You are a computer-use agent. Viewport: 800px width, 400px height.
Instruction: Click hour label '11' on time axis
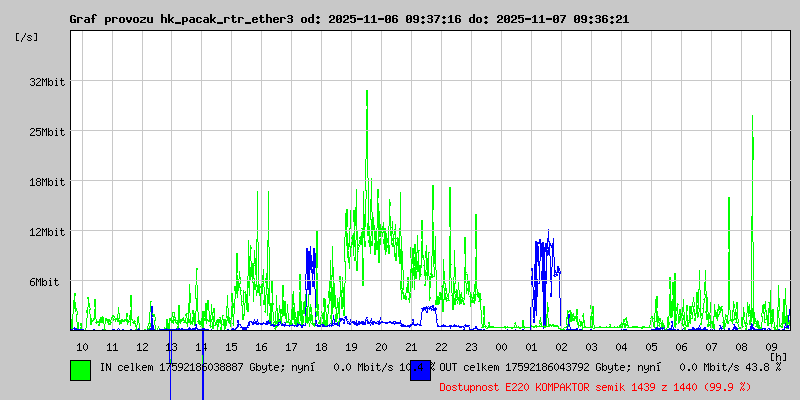(112, 347)
